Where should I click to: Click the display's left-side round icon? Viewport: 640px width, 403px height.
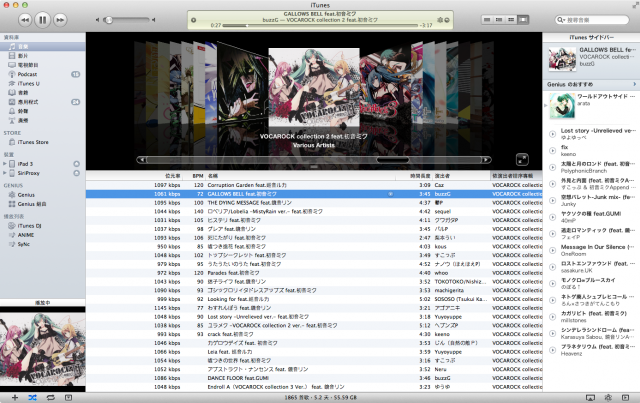(193, 20)
